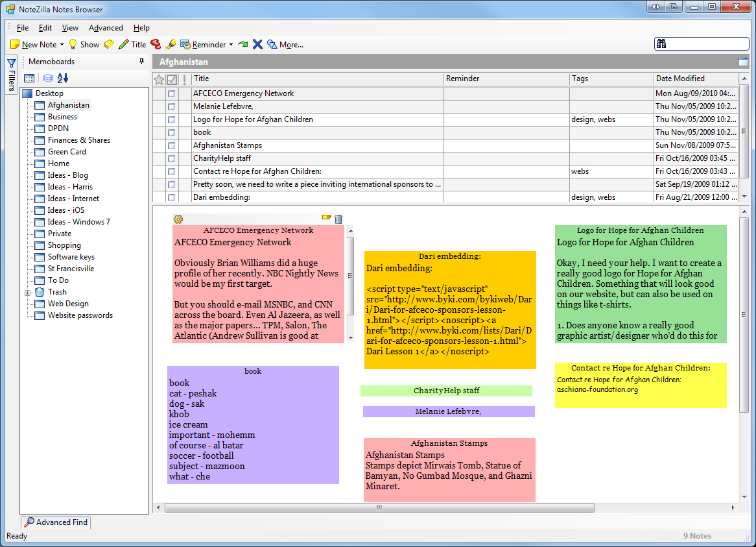Image resolution: width=756 pixels, height=547 pixels.
Task: Click the yellow eraser icon beside Show
Action: click(x=109, y=44)
